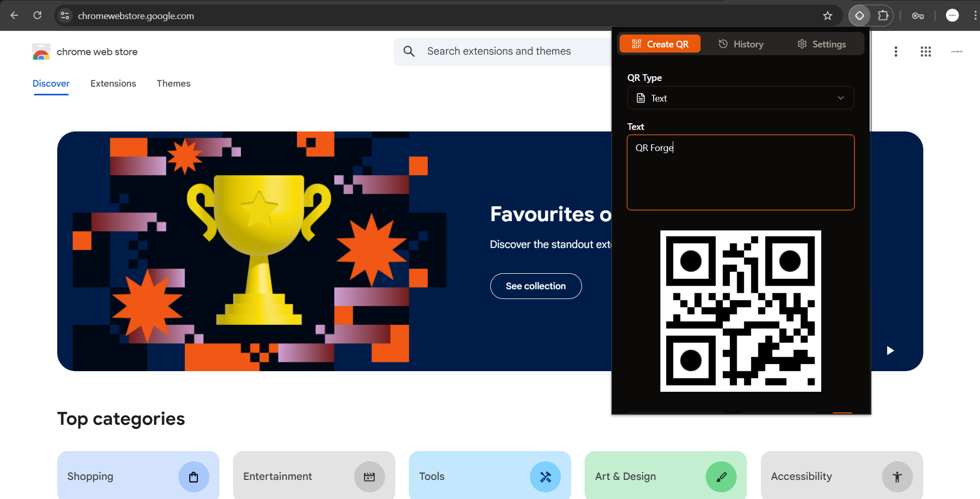Screen dimensions: 980x499
Task: Click the Tools category icon
Action: point(545,477)
